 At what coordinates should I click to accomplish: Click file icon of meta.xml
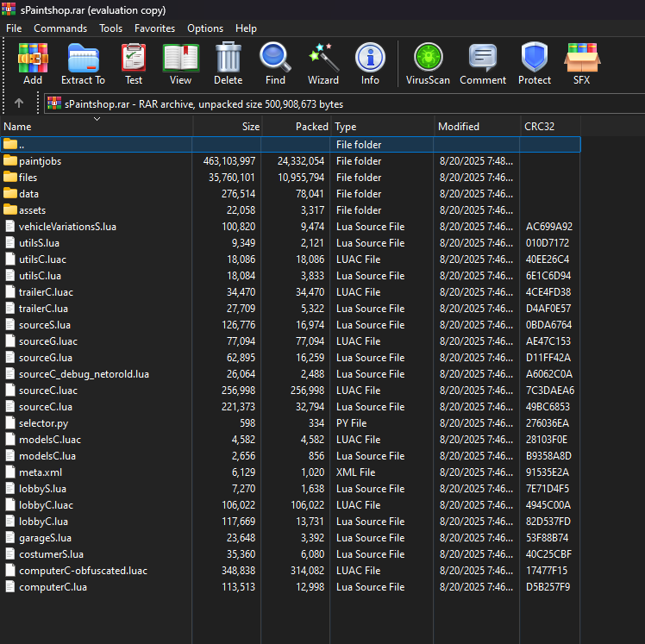10,472
